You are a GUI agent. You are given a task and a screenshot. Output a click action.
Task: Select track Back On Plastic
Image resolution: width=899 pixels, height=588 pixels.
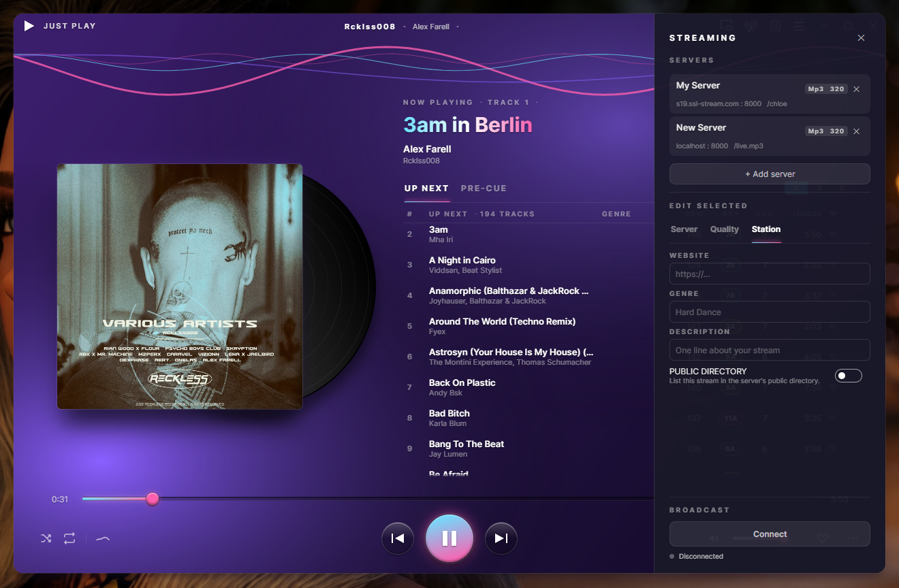click(x=529, y=388)
